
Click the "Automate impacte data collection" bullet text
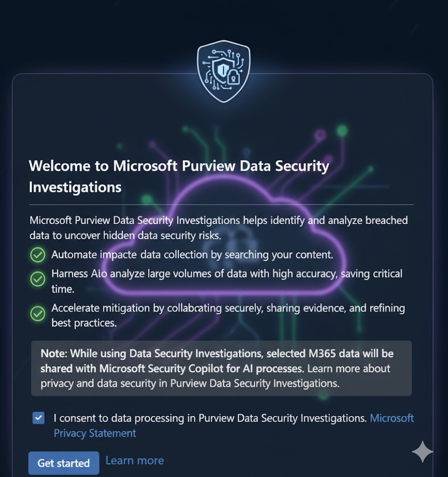(192, 255)
